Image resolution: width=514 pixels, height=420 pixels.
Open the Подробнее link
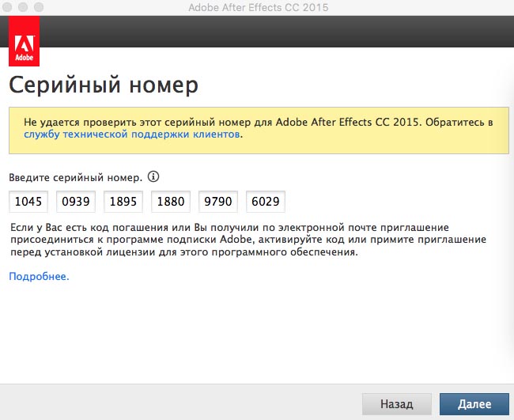39,276
